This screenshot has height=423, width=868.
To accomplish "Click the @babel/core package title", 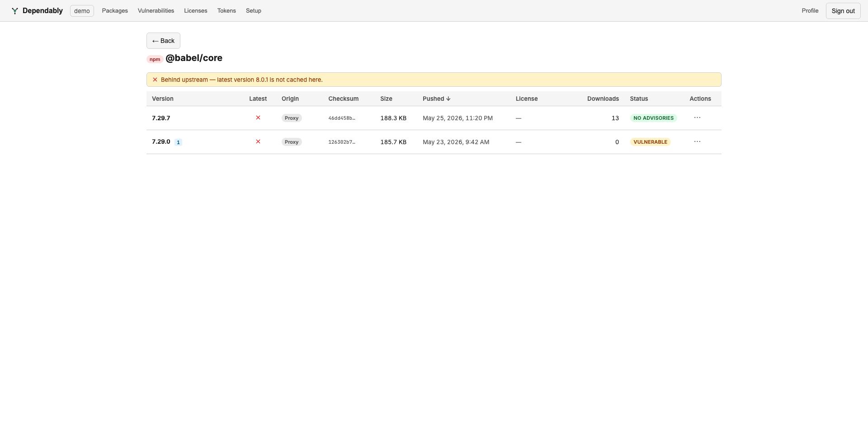I will point(194,58).
